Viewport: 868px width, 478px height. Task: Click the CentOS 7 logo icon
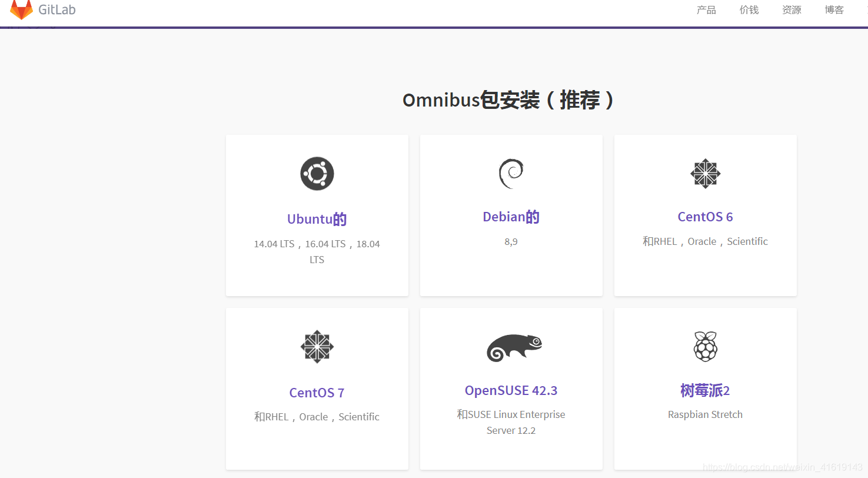tap(317, 346)
